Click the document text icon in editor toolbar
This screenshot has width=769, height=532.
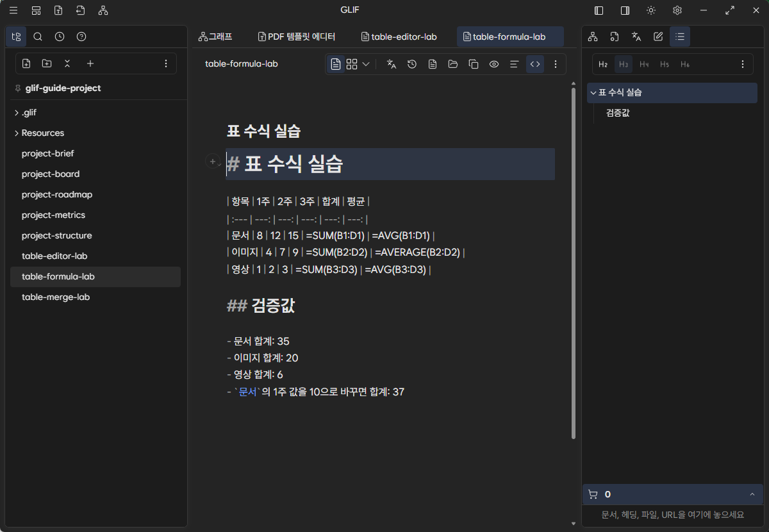pos(433,64)
